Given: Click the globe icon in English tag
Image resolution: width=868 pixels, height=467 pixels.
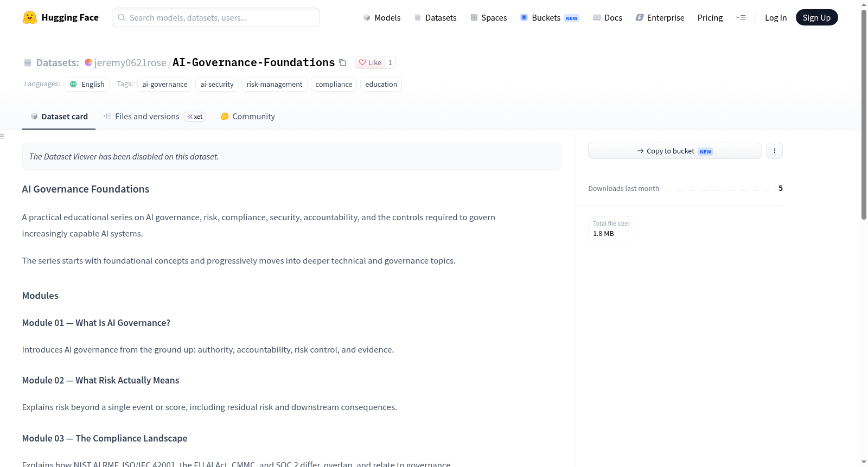Looking at the screenshot, I should [73, 84].
